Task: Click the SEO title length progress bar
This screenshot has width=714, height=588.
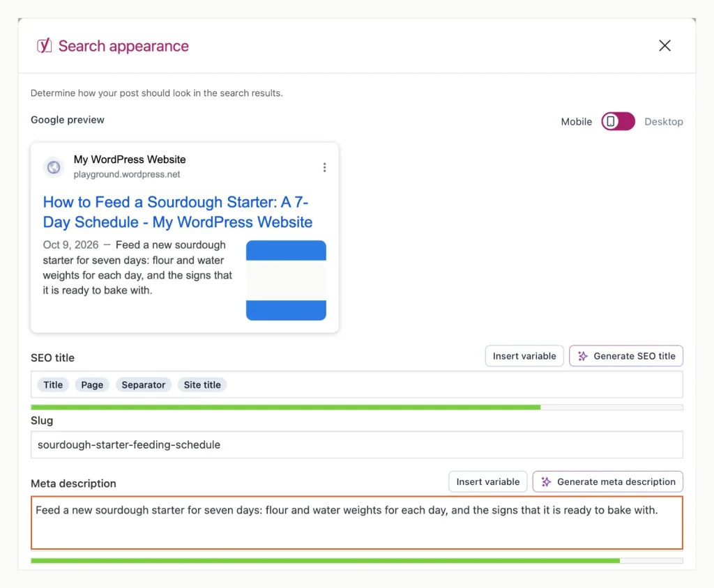Action: pos(357,407)
